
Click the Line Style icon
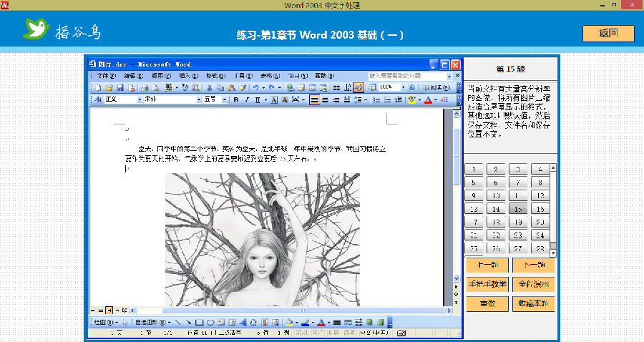point(337,322)
